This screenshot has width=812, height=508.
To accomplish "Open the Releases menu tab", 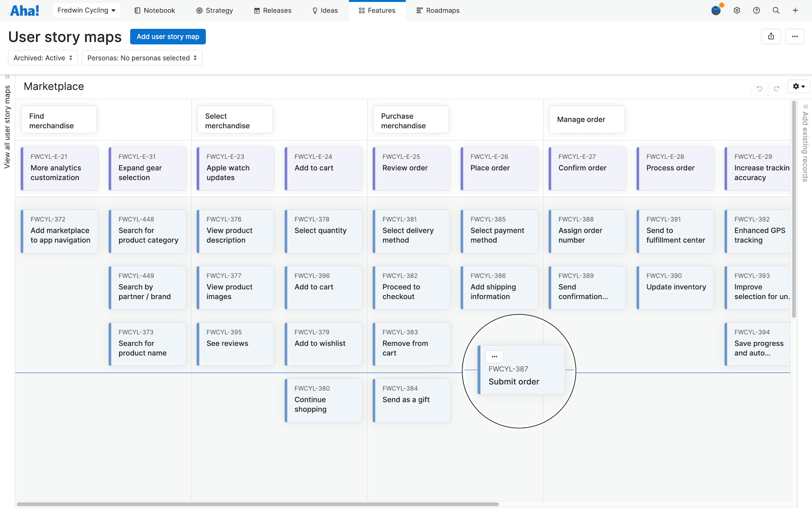I will (272, 11).
